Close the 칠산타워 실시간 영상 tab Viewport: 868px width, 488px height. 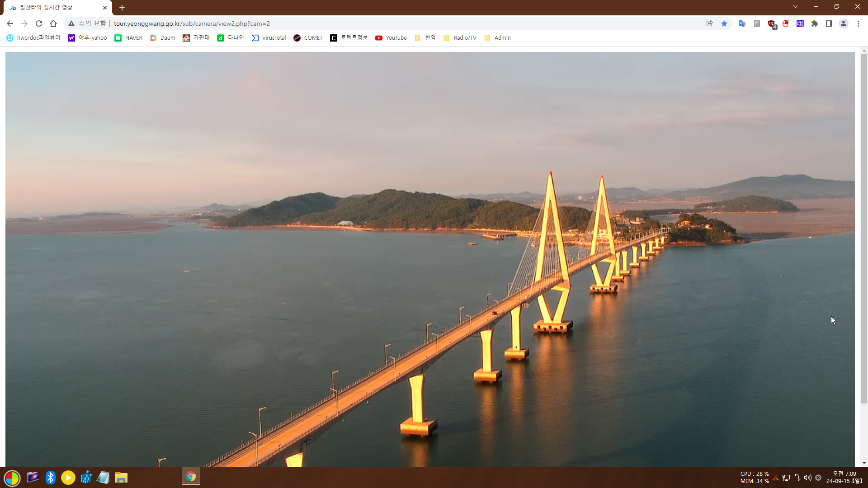(105, 8)
